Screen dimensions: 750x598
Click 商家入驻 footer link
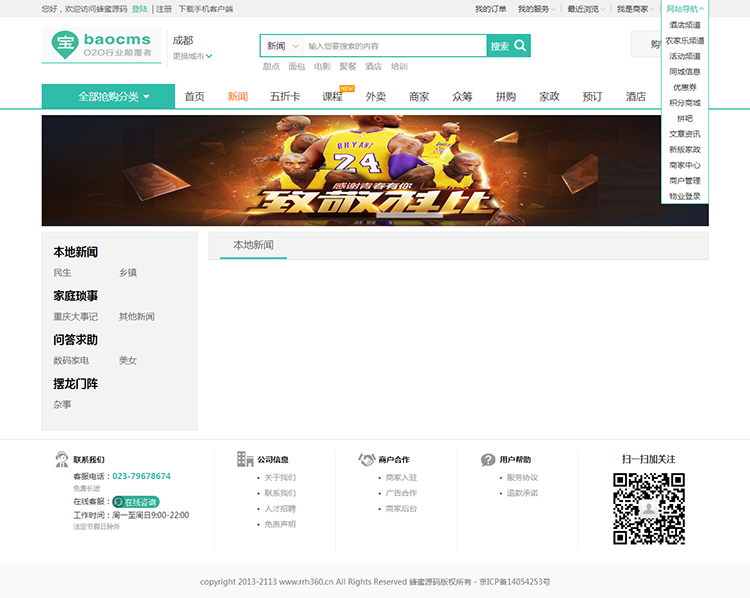pos(401,477)
